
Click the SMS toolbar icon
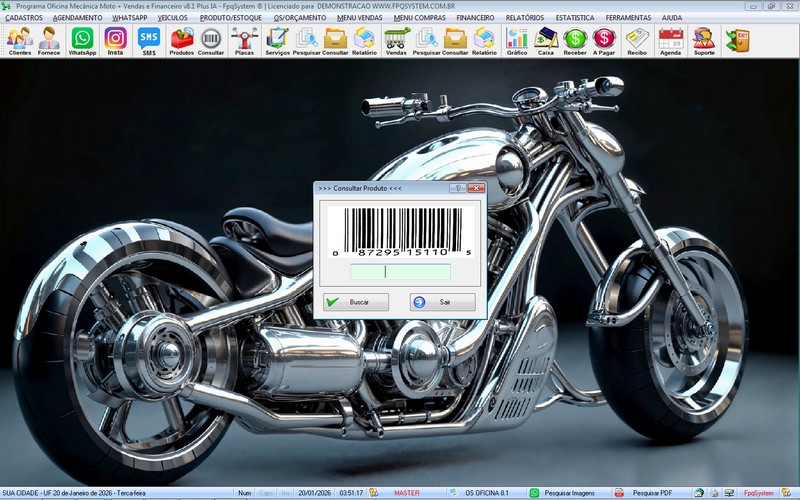pyautogui.click(x=149, y=40)
